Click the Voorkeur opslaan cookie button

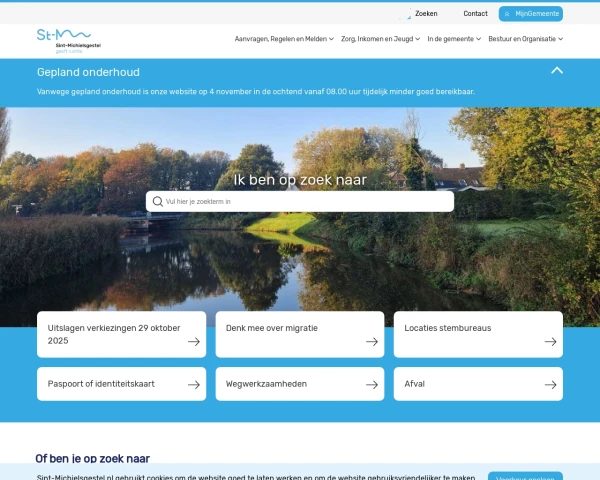[x=525, y=476]
